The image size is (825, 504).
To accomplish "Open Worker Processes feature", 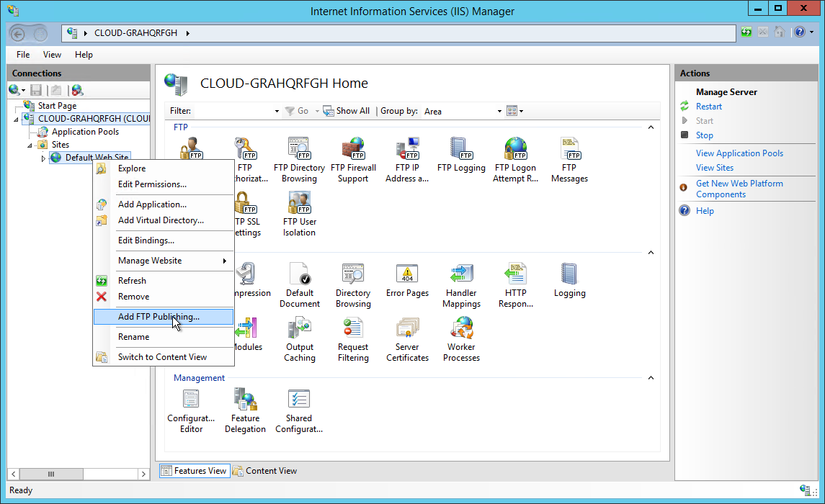I will [461, 340].
